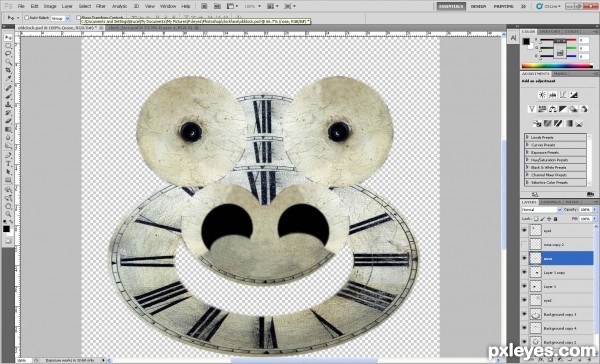Enable the Auto-Select checkbox

(27, 18)
